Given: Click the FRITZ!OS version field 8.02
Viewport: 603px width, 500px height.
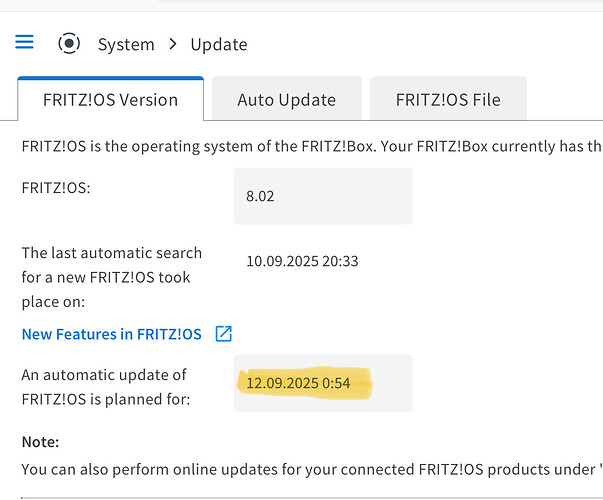Looking at the screenshot, I should click(x=323, y=196).
